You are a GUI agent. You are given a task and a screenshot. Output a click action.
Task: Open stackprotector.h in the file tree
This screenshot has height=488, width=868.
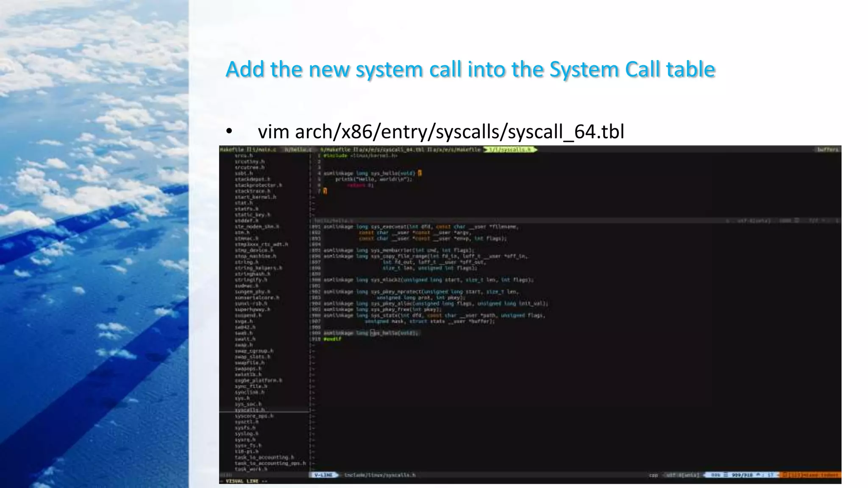258,185
